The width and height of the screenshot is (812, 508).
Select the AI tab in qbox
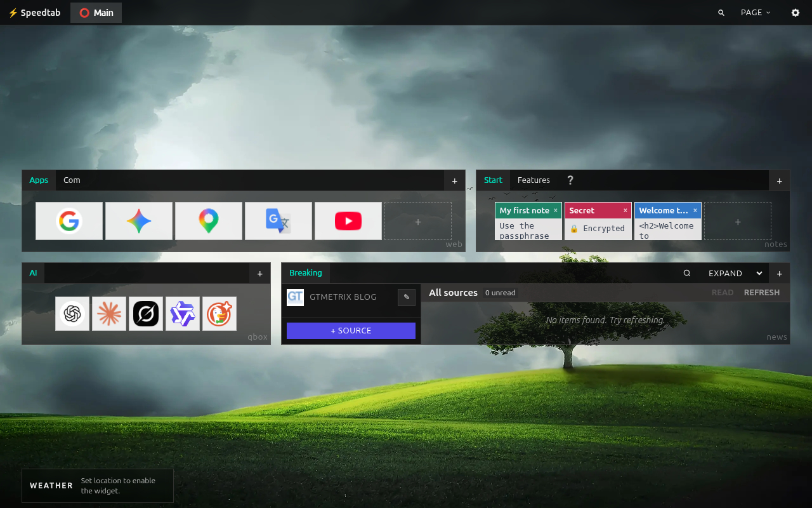33,273
